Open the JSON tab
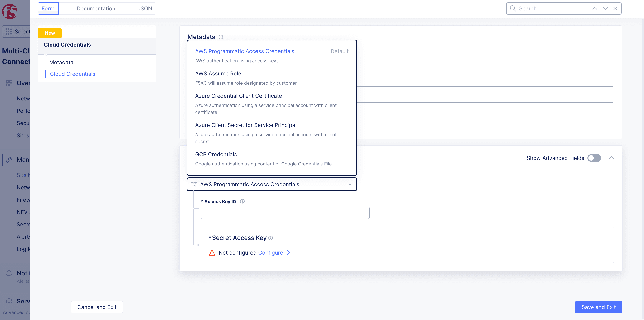Viewport: 644px width, 320px height. tap(145, 8)
